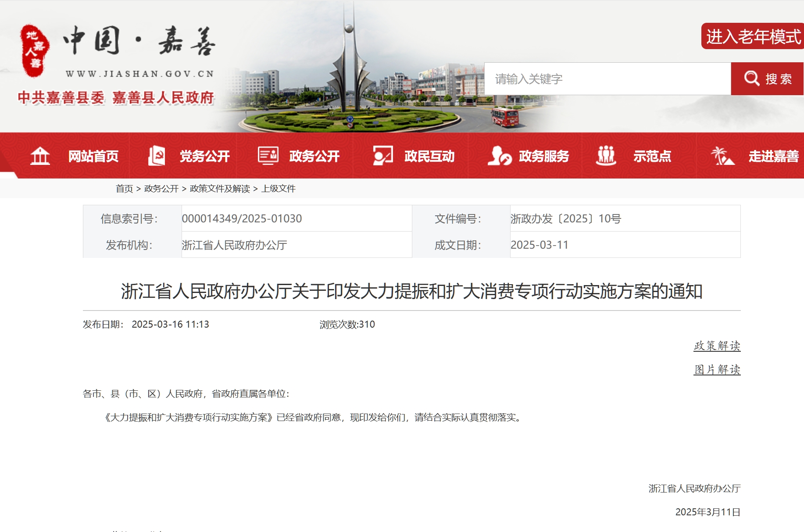Focus the keyword search input field
This screenshot has height=532, width=804.
pos(607,79)
